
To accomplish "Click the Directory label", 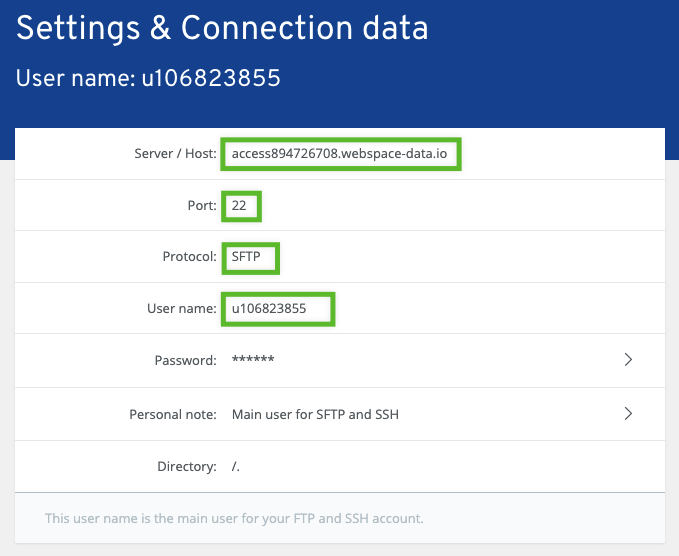I will 187,466.
